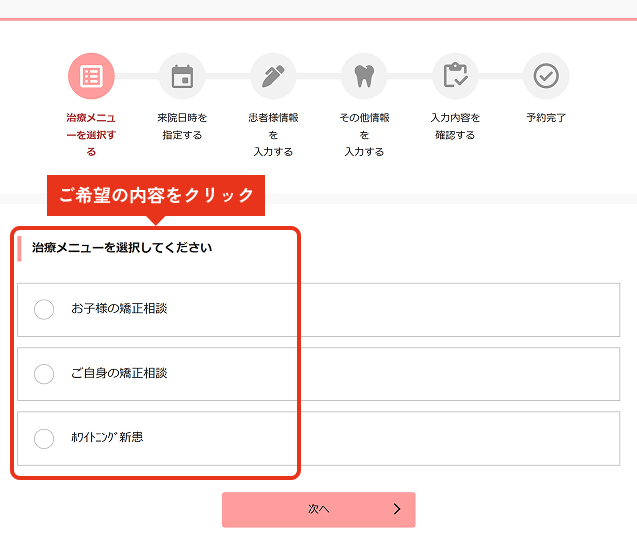Click the 来院日時を指定する step label
The height and width of the screenshot is (547, 637).
coord(182,126)
